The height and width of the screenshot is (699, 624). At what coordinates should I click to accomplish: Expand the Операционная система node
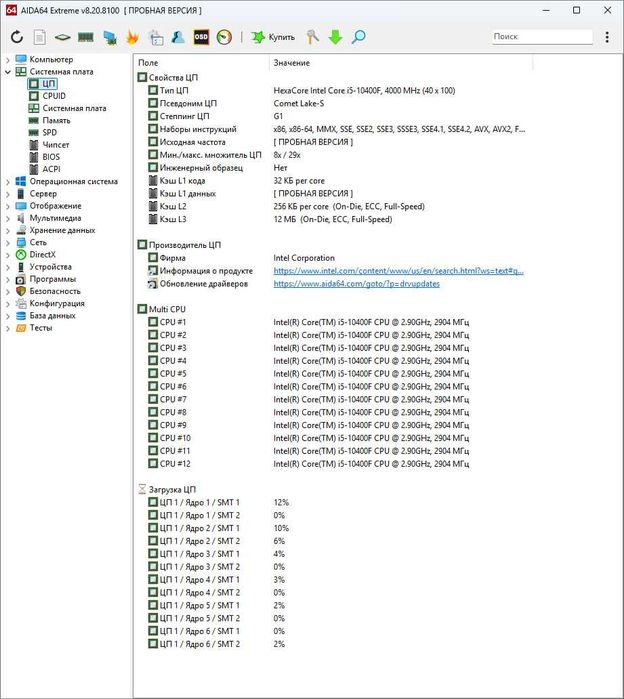tap(8, 182)
